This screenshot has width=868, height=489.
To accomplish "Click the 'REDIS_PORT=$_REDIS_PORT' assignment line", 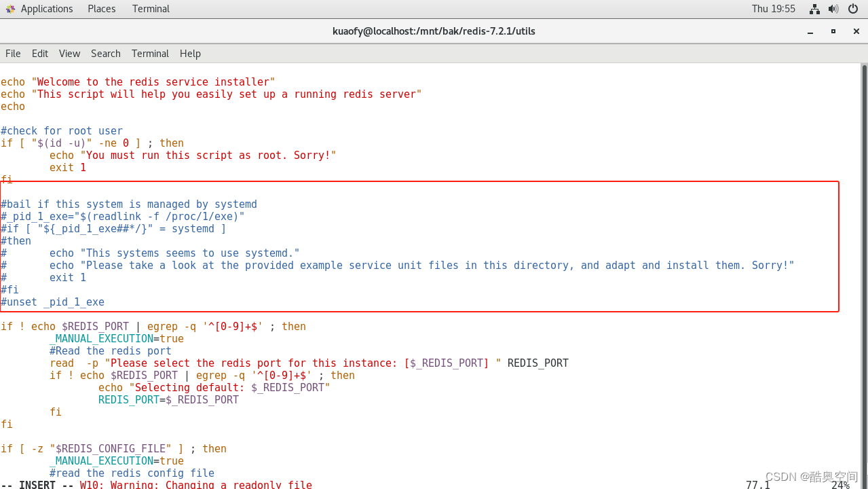I will click(168, 400).
